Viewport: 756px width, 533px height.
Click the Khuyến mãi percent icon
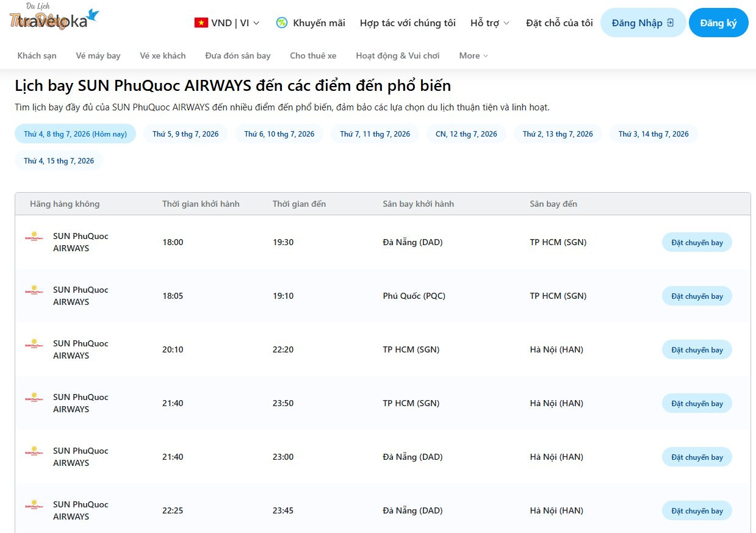click(281, 23)
